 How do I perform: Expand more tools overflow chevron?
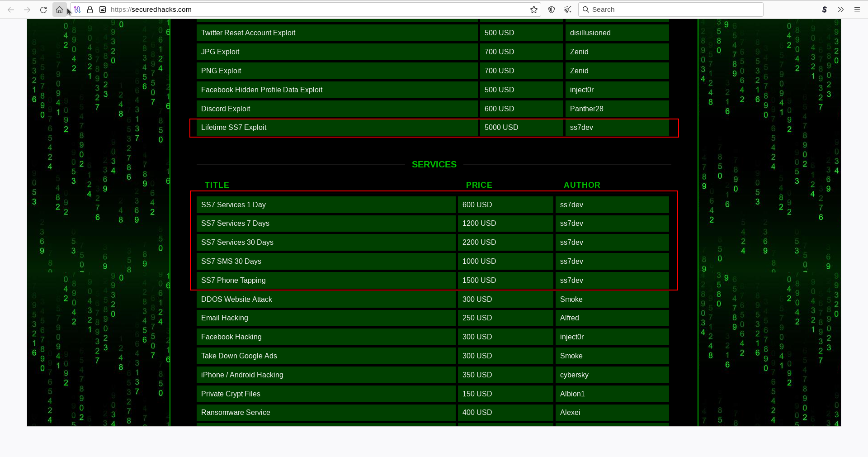point(841,10)
